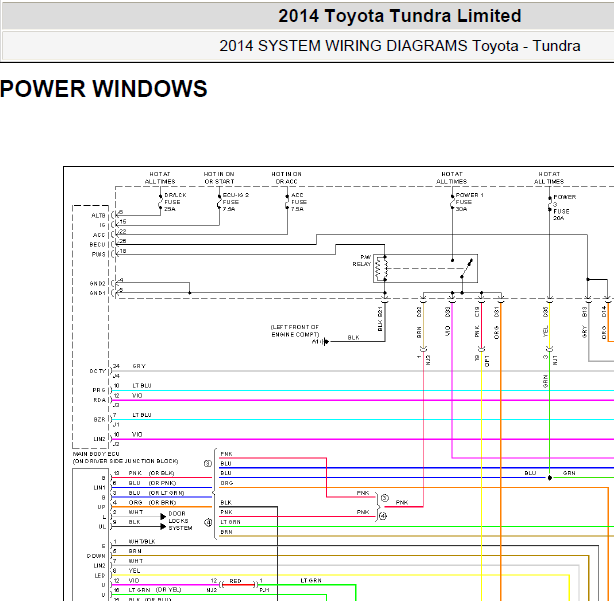This screenshot has height=601, width=614.
Task: Click the 'PRG' terminal label
Action: 99,390
